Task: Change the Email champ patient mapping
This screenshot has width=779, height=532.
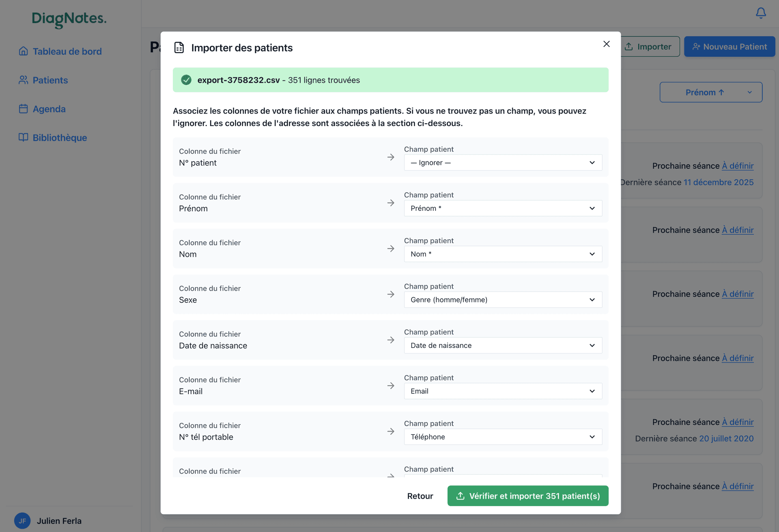Action: click(503, 391)
